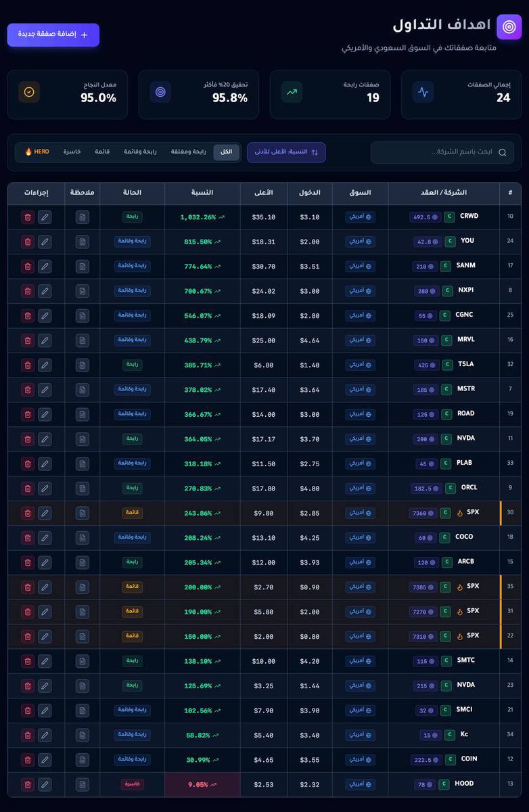Click the الدخول column header
This screenshot has width=529, height=812.
click(x=310, y=193)
